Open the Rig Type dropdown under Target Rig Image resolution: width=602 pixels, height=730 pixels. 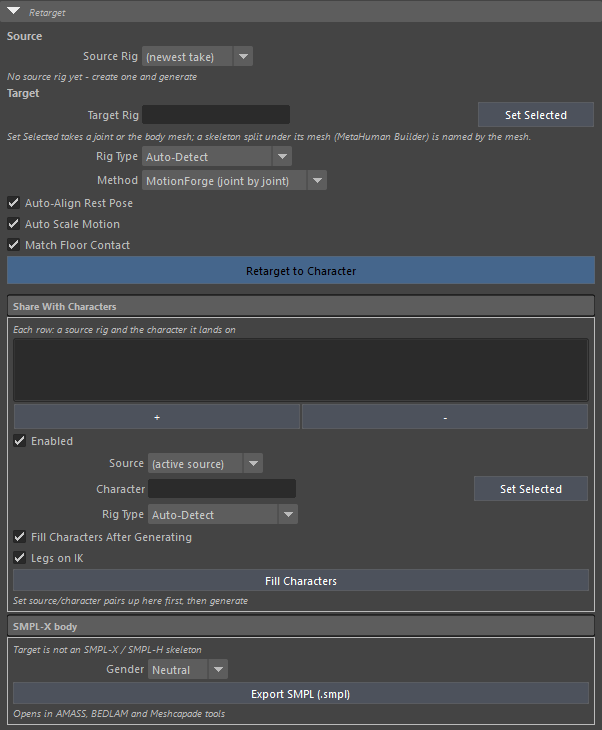(216, 156)
